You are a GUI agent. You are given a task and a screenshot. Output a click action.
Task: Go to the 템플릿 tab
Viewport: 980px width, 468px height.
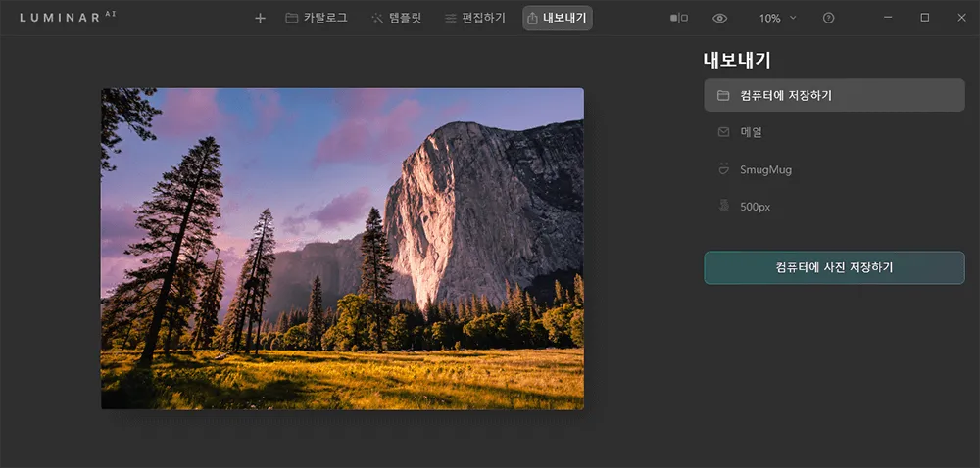coord(405,18)
